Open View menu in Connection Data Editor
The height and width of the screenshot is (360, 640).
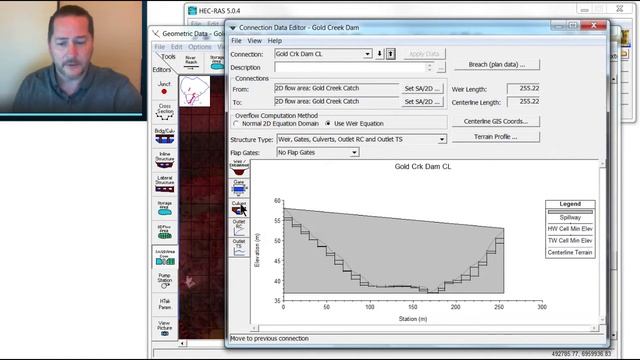click(x=254, y=41)
